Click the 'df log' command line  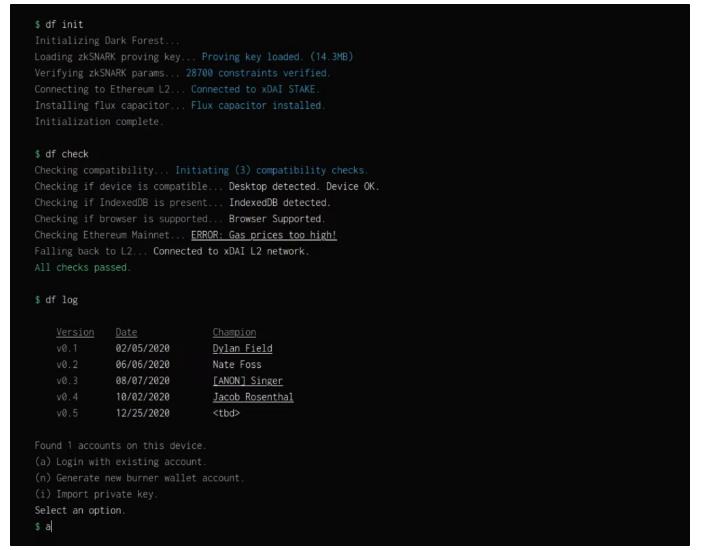(62, 300)
